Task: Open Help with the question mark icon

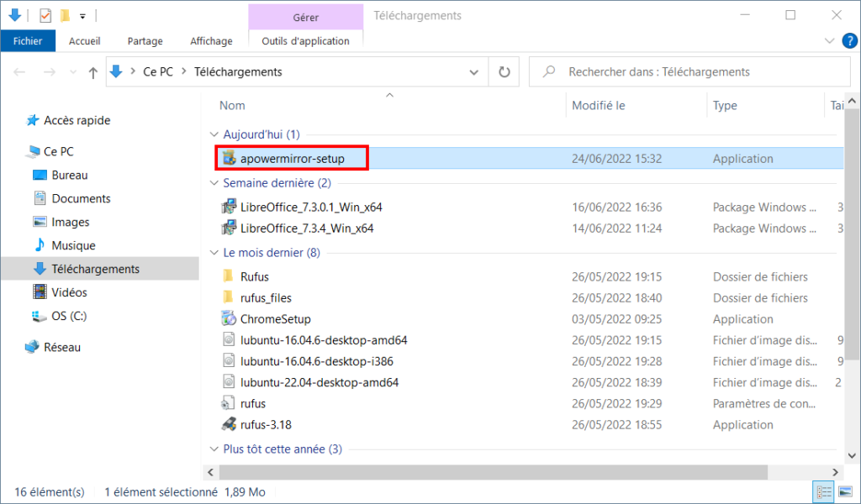Action: pyautogui.click(x=849, y=41)
